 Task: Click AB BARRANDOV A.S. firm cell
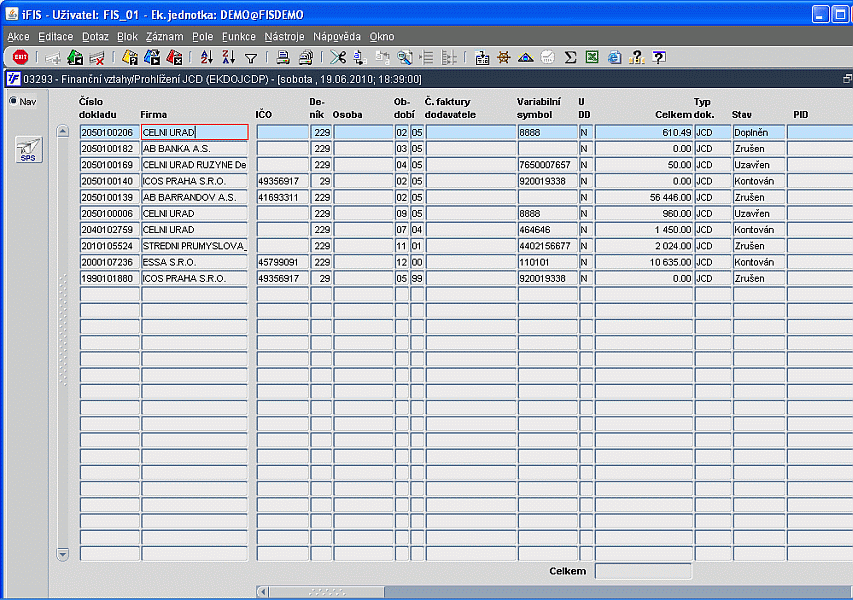click(x=194, y=197)
